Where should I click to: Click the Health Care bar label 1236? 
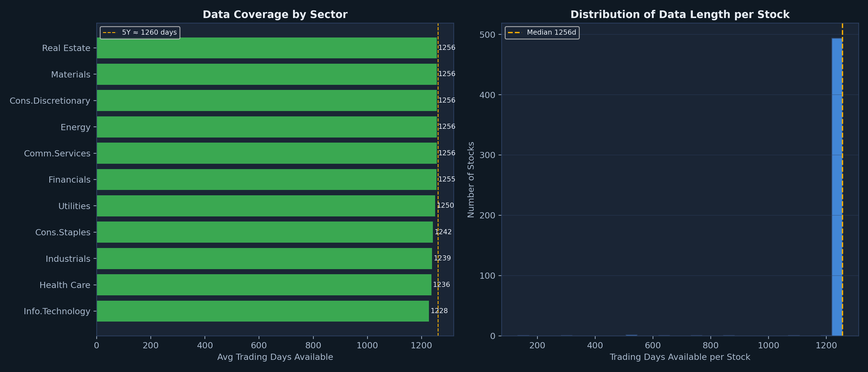tap(441, 285)
